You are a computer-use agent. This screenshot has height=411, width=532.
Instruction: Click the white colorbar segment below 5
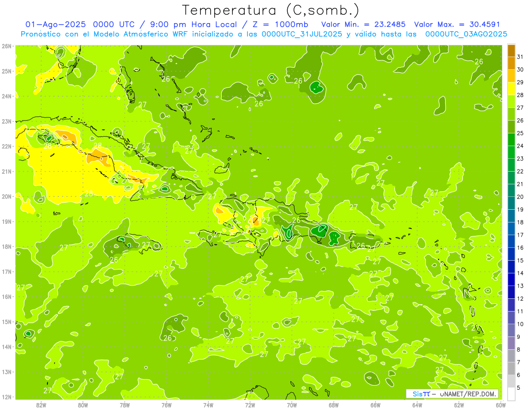pyautogui.click(x=511, y=394)
